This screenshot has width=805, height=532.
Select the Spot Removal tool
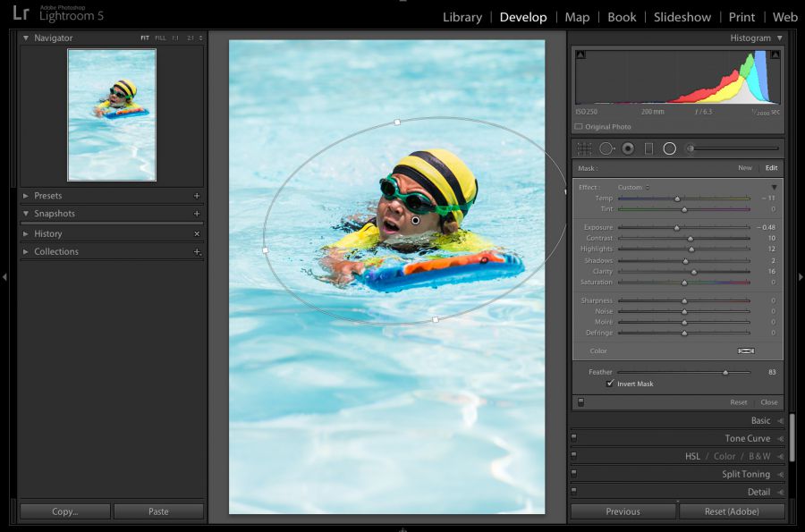click(x=606, y=148)
